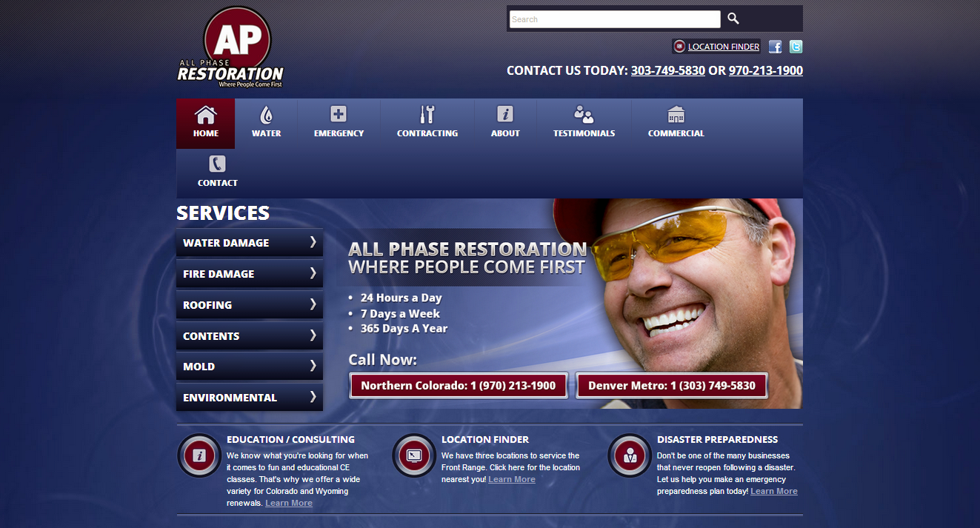
Task: Click the Disaster Preparedness circle icon
Action: point(630,455)
